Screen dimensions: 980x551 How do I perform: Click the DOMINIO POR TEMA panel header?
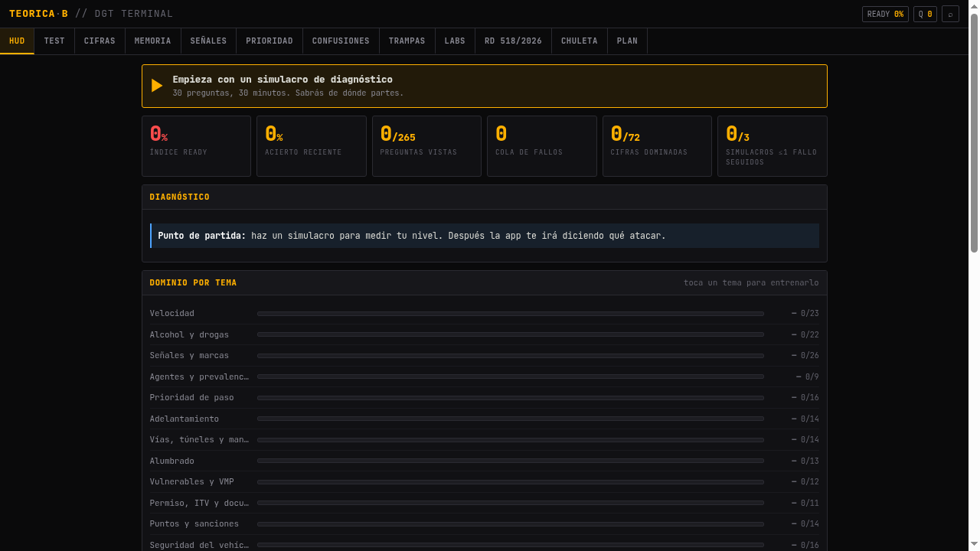485,283
